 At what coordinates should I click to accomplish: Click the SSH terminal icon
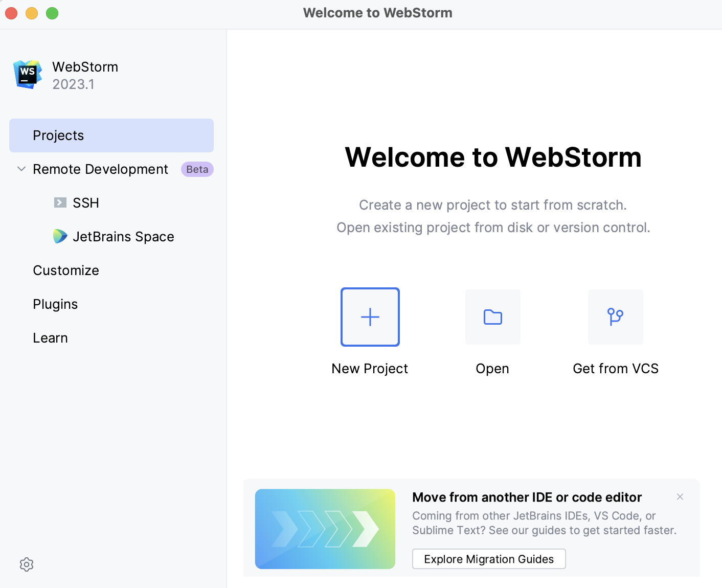click(60, 202)
